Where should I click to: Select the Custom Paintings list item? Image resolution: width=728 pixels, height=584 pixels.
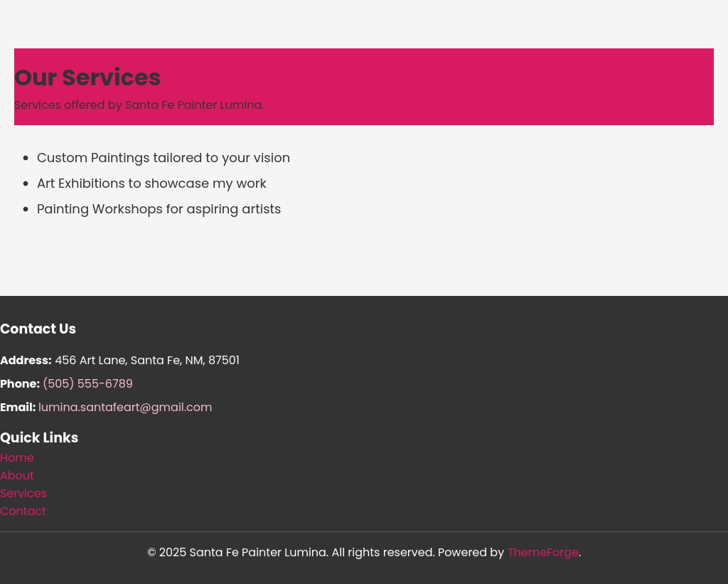164,158
